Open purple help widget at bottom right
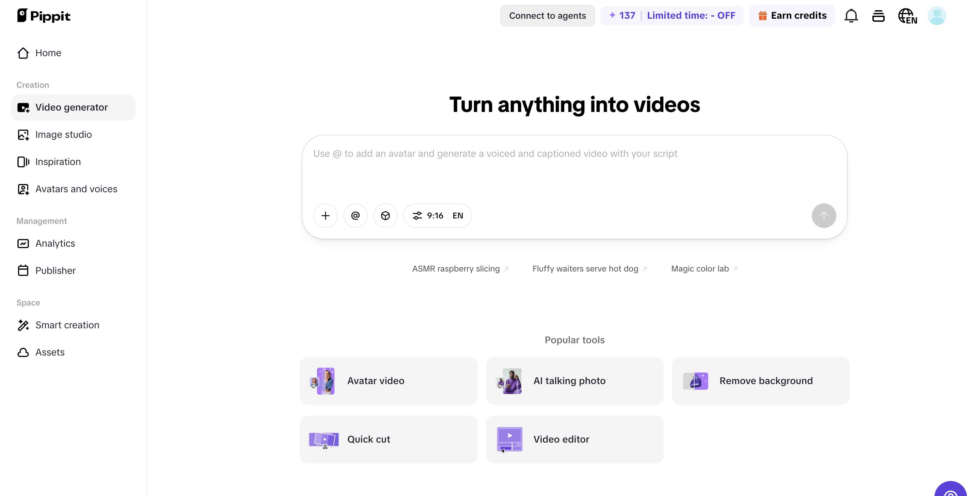 [x=950, y=489]
